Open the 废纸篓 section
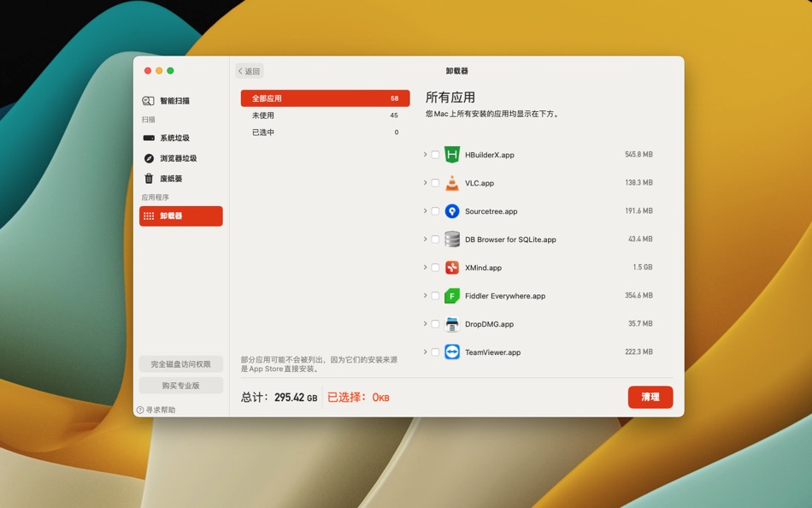This screenshot has width=812, height=508. click(180, 179)
